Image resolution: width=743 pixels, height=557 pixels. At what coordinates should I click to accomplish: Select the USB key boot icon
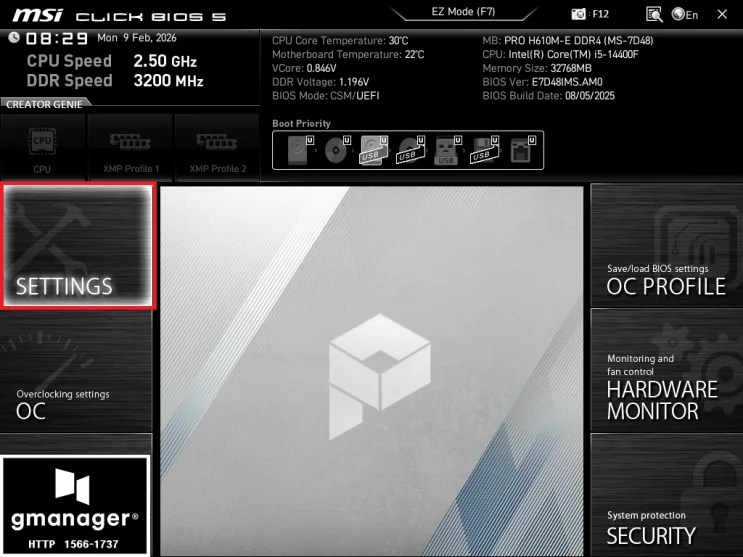click(x=447, y=150)
